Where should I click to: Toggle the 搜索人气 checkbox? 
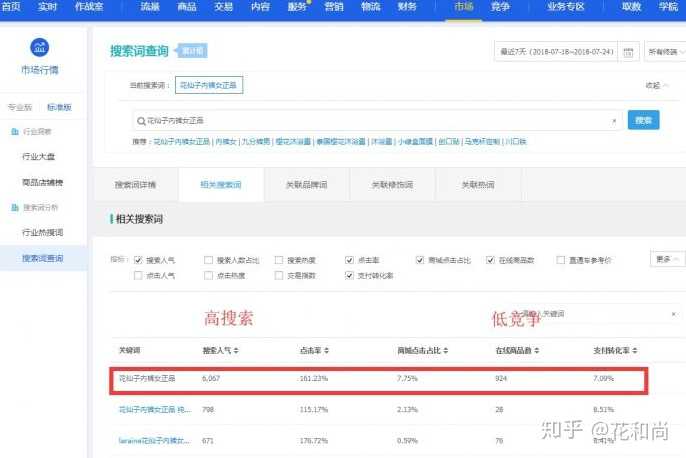[139, 260]
